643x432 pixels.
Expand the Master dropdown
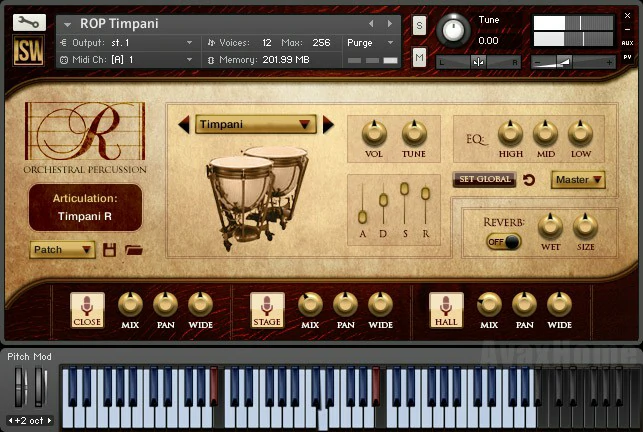tap(579, 180)
